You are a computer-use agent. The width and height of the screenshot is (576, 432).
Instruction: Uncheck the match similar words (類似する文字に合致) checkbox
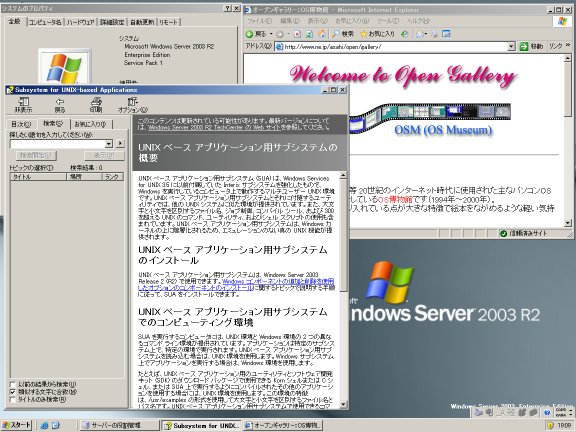(x=12, y=392)
